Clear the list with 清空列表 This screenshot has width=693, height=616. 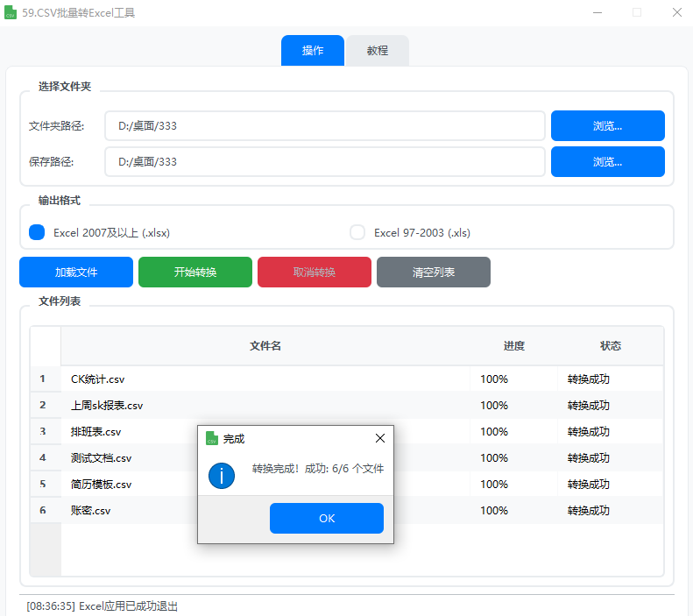tap(434, 273)
